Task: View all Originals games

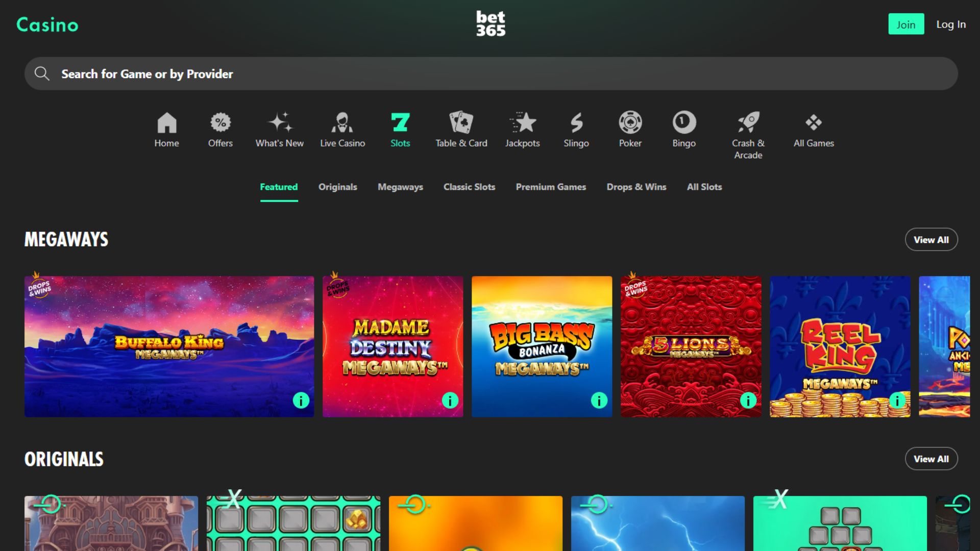Action: pos(931,459)
